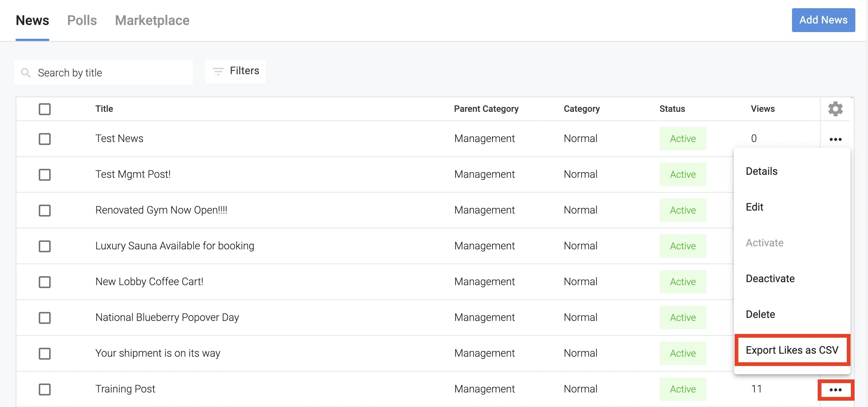
Task: Check the Luxury Sauna row checkbox
Action: coord(45,246)
